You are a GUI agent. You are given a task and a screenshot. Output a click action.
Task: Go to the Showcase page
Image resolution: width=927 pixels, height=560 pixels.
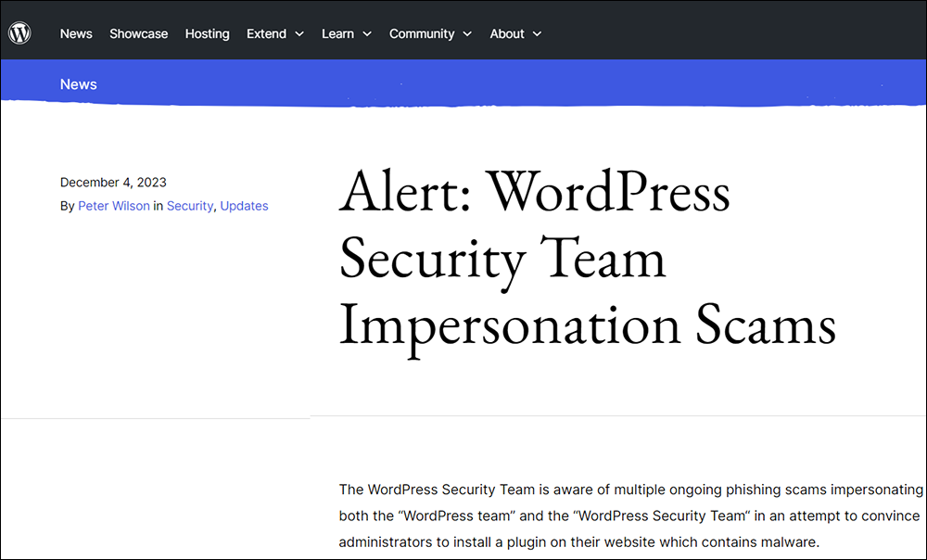[x=138, y=33]
